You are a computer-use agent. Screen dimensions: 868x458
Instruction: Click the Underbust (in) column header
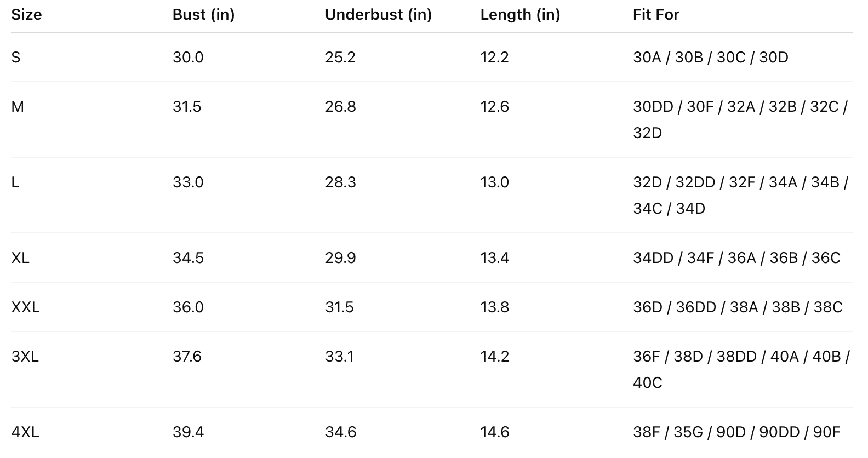[378, 15]
